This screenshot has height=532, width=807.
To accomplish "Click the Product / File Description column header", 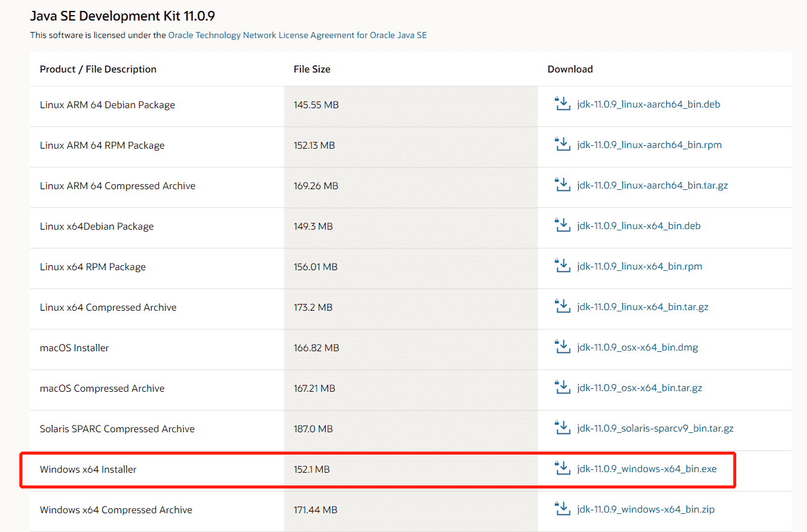I will (x=98, y=69).
